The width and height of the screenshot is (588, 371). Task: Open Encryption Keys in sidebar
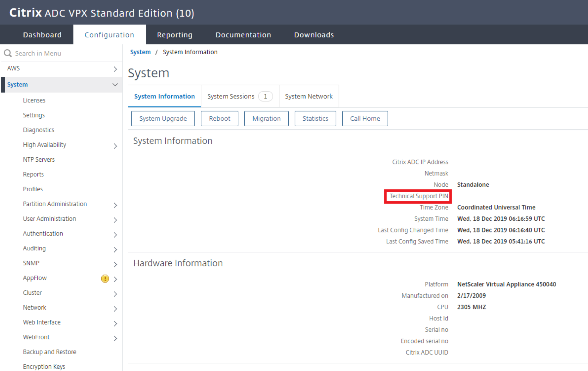[44, 367]
